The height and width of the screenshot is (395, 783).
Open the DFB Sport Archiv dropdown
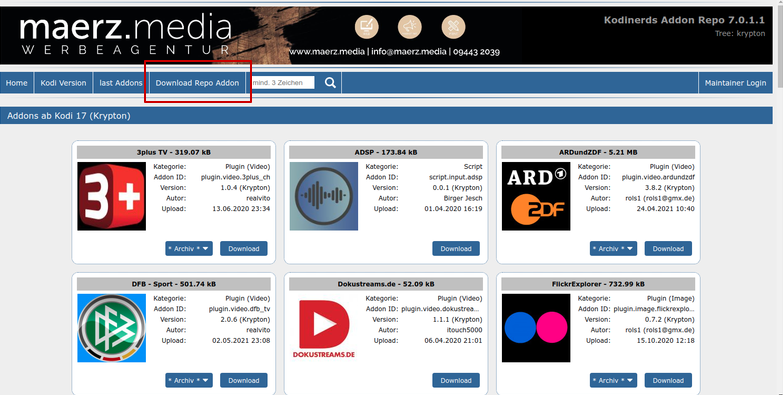click(x=189, y=381)
